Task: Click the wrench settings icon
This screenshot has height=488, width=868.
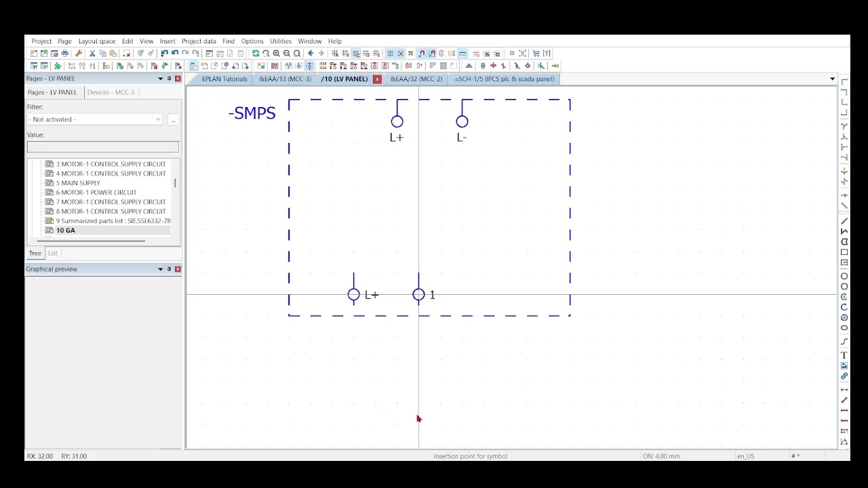Action: click(79, 54)
